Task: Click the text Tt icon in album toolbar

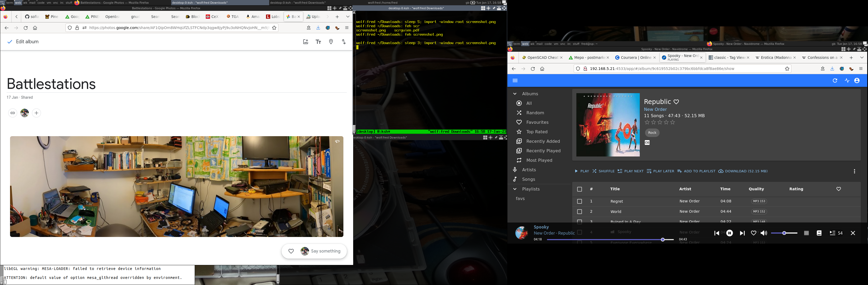Action: point(318,42)
